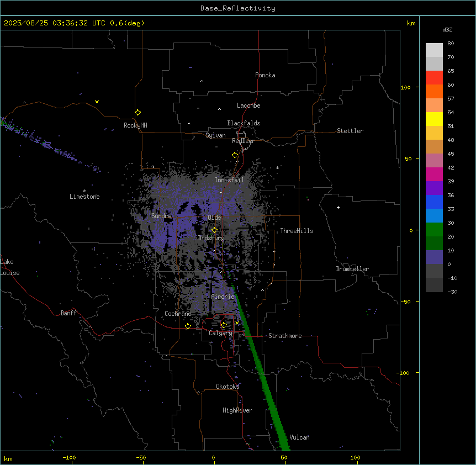Click the blue 36-33 dBZ swatch
Image resolution: width=476 pixels, height=465 pixels.
tap(434, 202)
